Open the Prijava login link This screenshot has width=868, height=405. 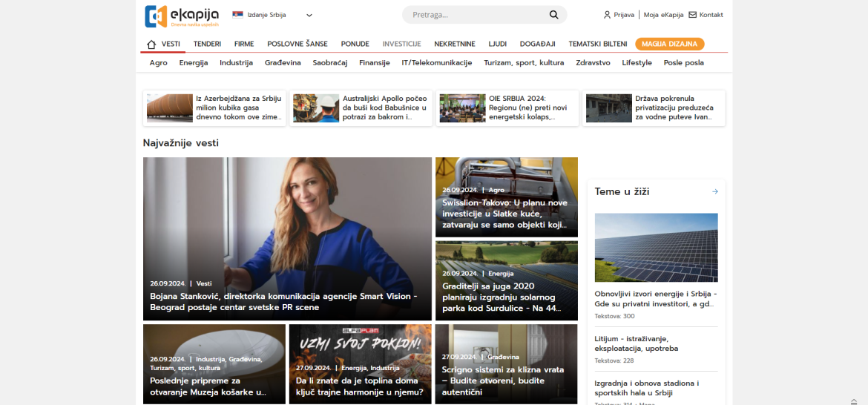[x=624, y=15]
